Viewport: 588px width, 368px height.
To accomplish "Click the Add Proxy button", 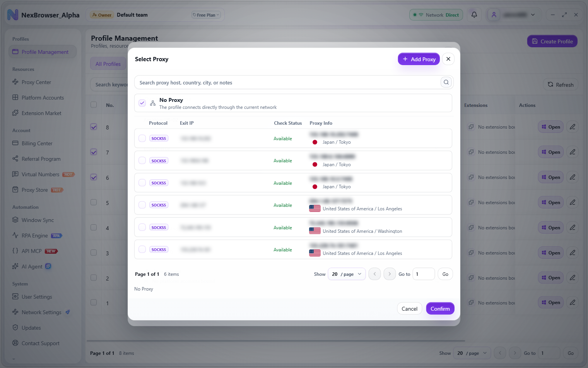I will click(x=419, y=59).
